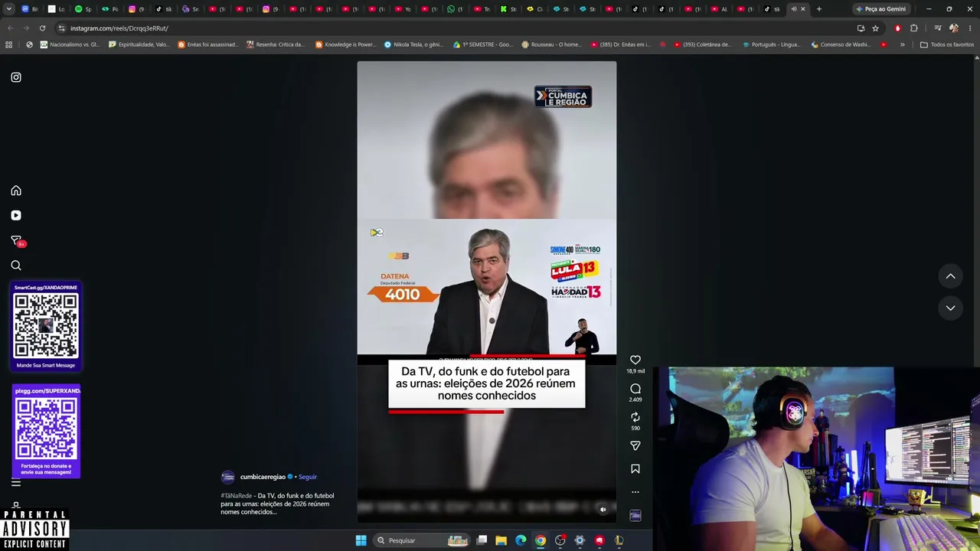Open the 'Rousseau - O home...' bookmark
Viewport: 980px width, 551px height.
(x=551, y=44)
